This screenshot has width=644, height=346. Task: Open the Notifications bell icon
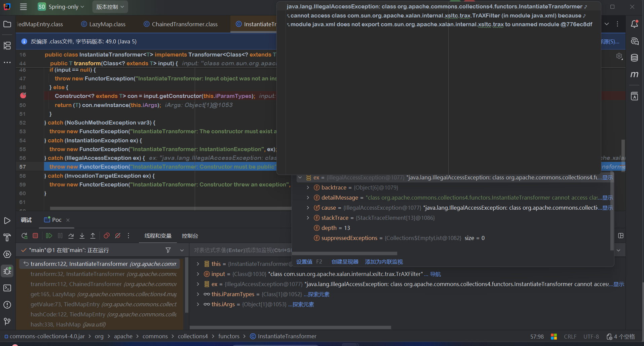click(634, 24)
